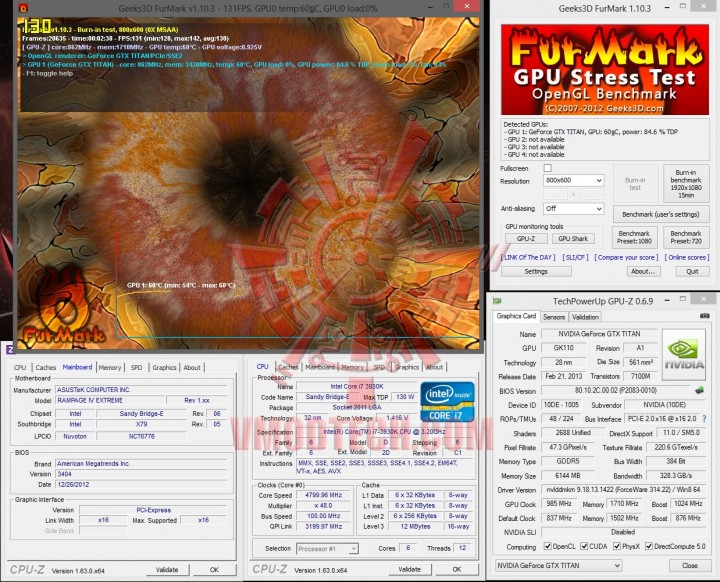The width and height of the screenshot is (720, 582).
Task: Click Validate in the right CPU-Z window
Action: point(410,569)
